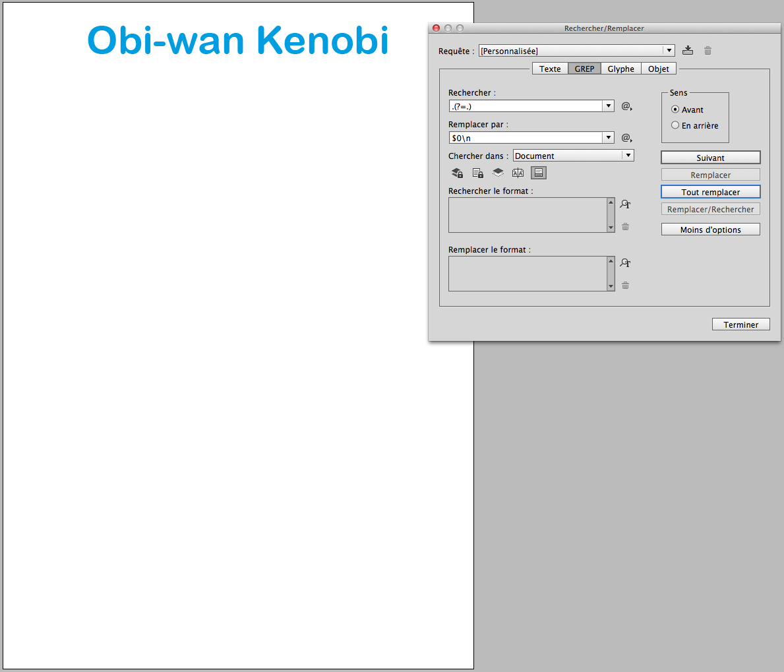The height and width of the screenshot is (672, 784).
Task: Click Moins d'options to collapse options
Action: coord(711,229)
